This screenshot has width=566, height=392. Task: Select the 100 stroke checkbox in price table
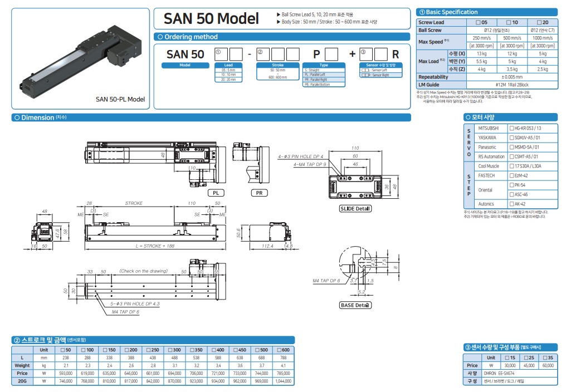(83, 350)
